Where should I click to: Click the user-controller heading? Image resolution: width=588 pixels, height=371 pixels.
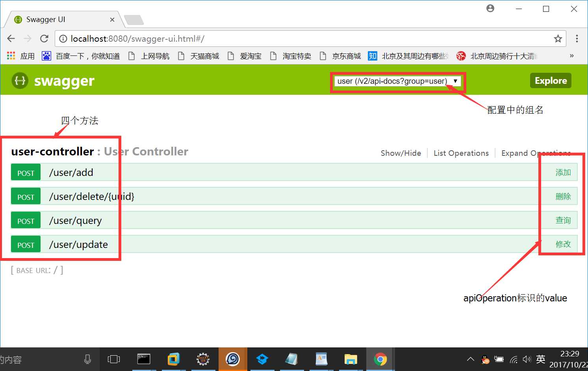(52, 151)
